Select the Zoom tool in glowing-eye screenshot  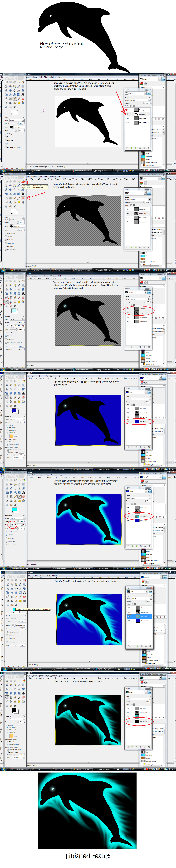tap(23, 285)
